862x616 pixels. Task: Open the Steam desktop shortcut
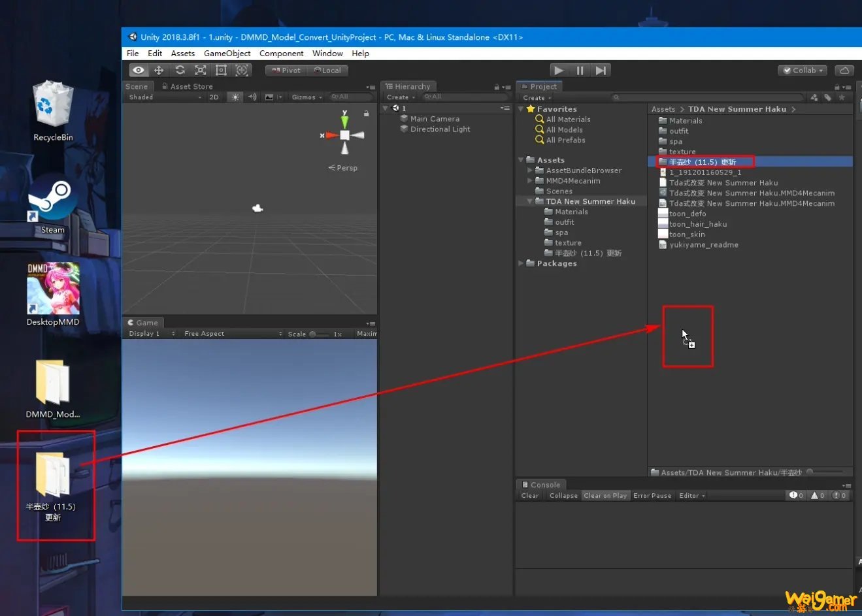(53, 206)
